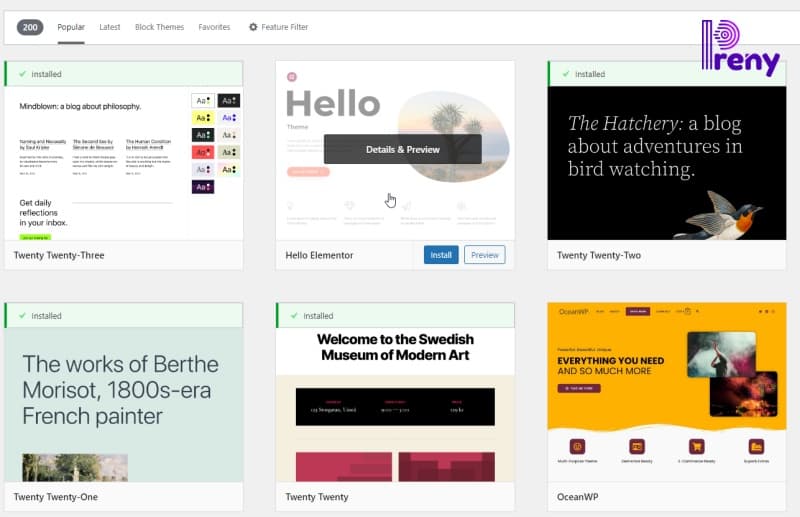Open the Twenty Twenty-Two theme thumbnail
Viewport: 800px width, 517px height.
click(x=667, y=163)
